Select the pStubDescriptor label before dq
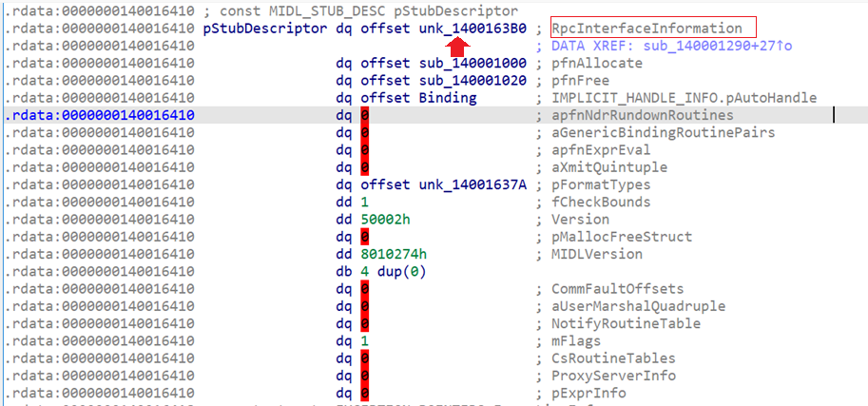This screenshot has width=868, height=406. click(x=261, y=29)
